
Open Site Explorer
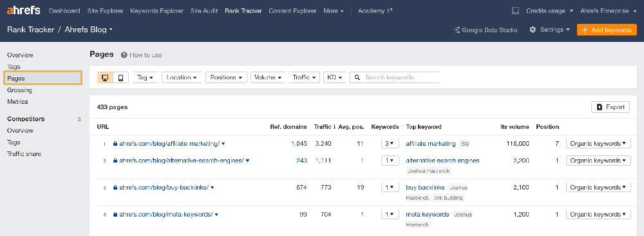point(105,11)
